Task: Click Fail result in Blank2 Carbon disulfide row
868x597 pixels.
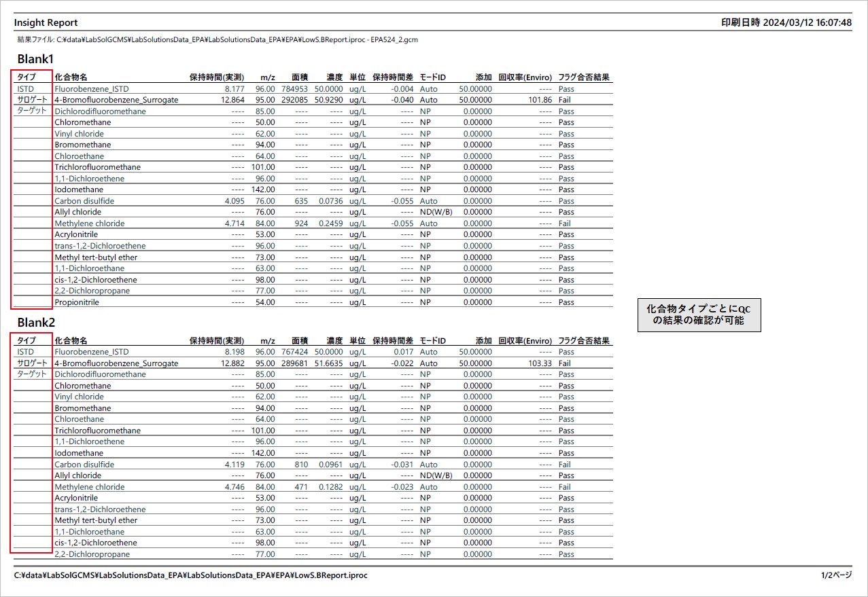Action: 564,465
